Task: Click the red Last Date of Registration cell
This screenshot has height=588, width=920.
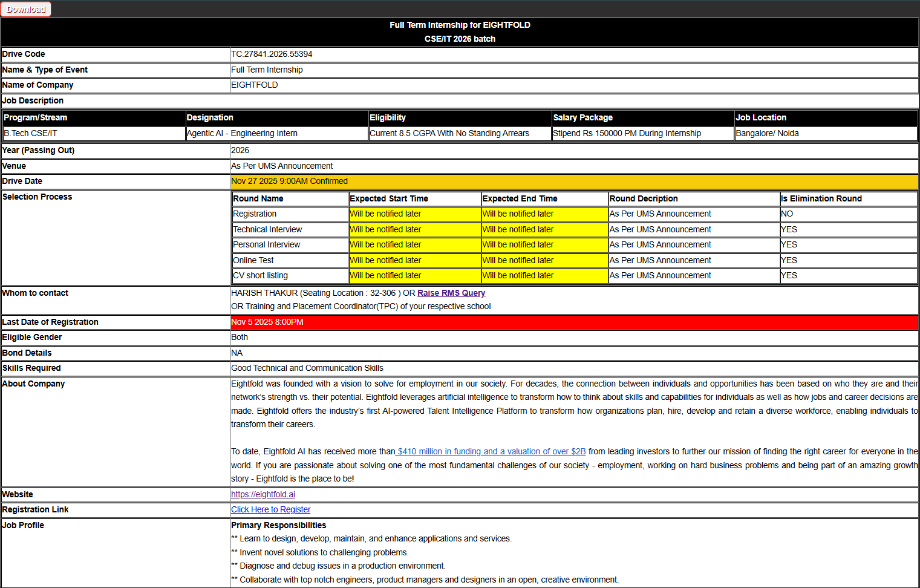Action: click(x=574, y=322)
